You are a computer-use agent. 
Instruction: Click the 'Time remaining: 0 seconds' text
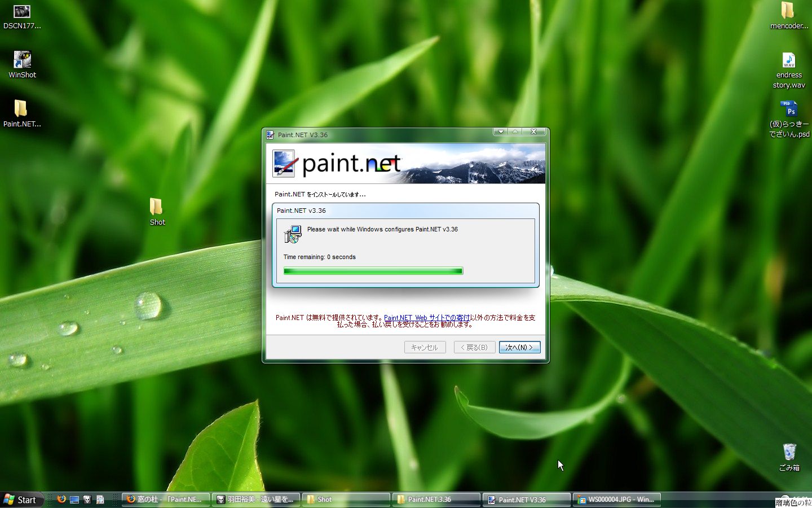click(319, 257)
